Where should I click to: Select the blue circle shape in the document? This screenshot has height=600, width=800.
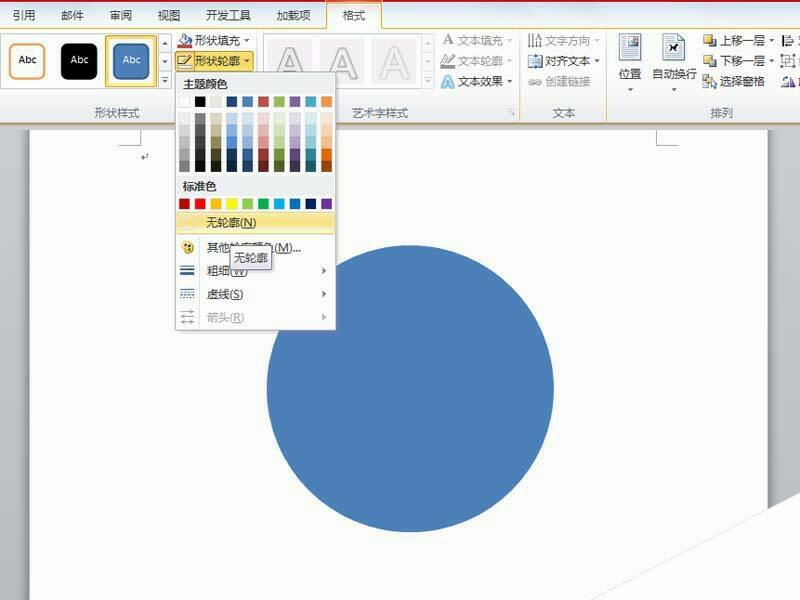[x=410, y=389]
